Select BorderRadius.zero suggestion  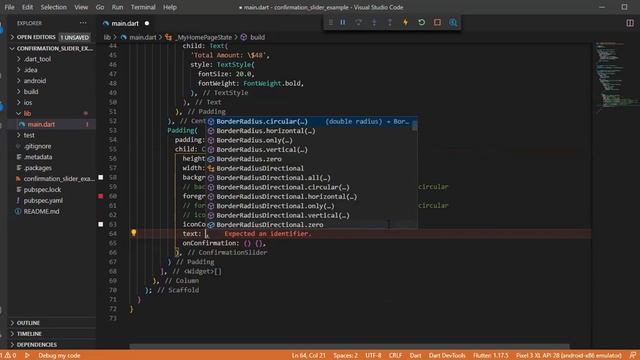click(308, 159)
